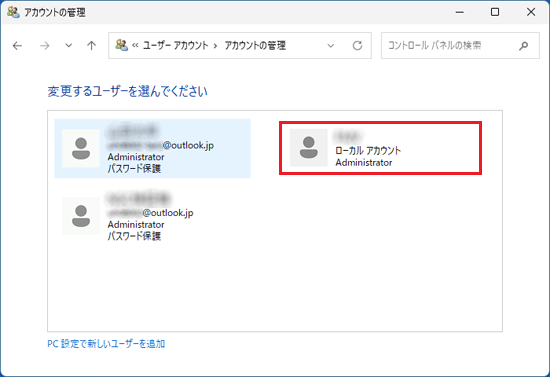Click the forward navigation arrow
The image size is (550, 377).
tap(45, 46)
